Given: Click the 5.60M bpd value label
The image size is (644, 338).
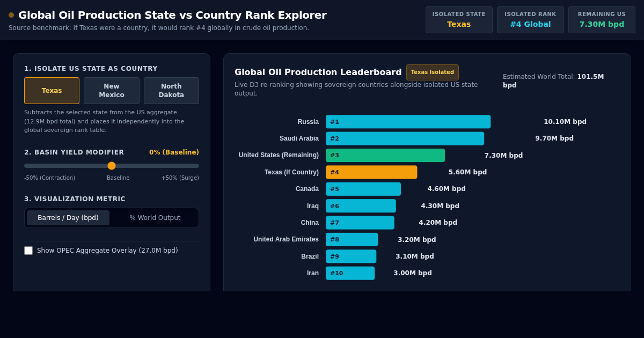Looking at the screenshot, I should click(468, 172).
